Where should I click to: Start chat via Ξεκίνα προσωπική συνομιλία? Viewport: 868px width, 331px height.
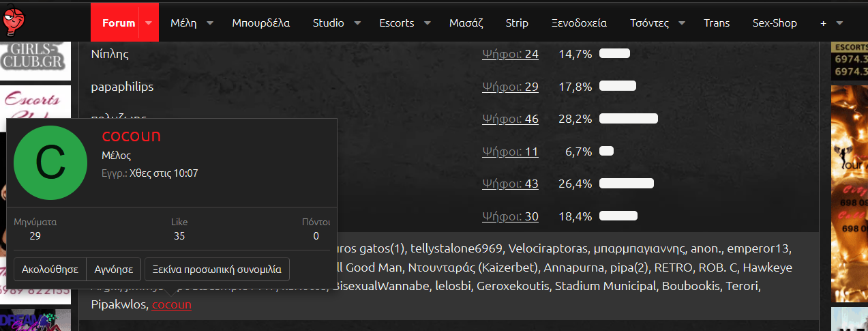click(x=218, y=269)
